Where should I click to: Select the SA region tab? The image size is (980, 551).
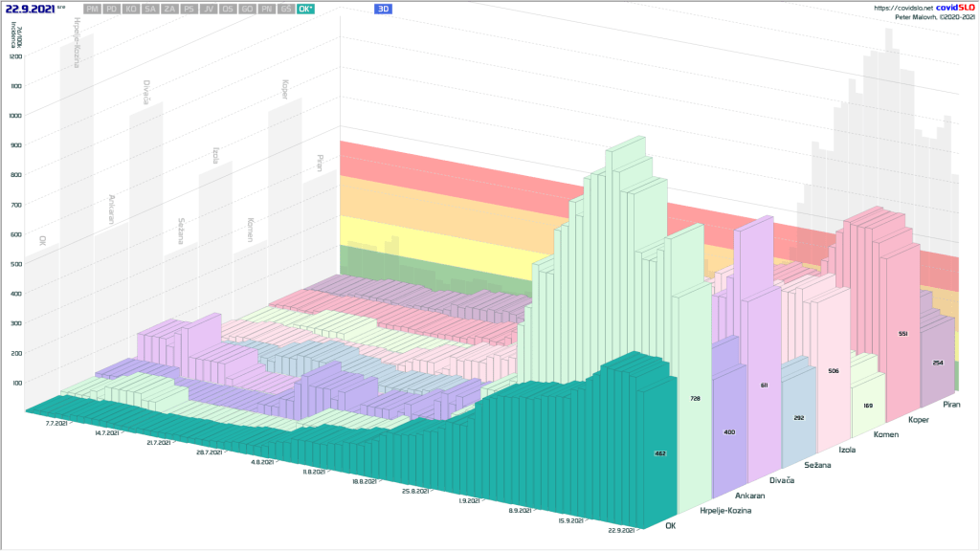150,9
